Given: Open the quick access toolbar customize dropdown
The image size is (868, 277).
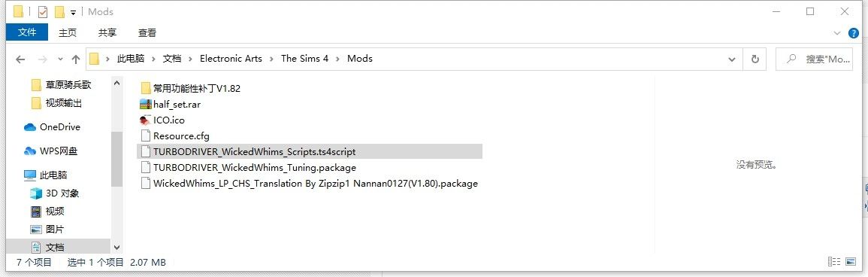Looking at the screenshot, I should click(73, 12).
